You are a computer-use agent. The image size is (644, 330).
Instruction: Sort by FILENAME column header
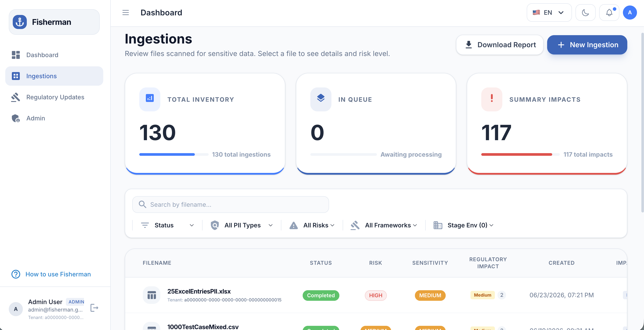(157, 263)
